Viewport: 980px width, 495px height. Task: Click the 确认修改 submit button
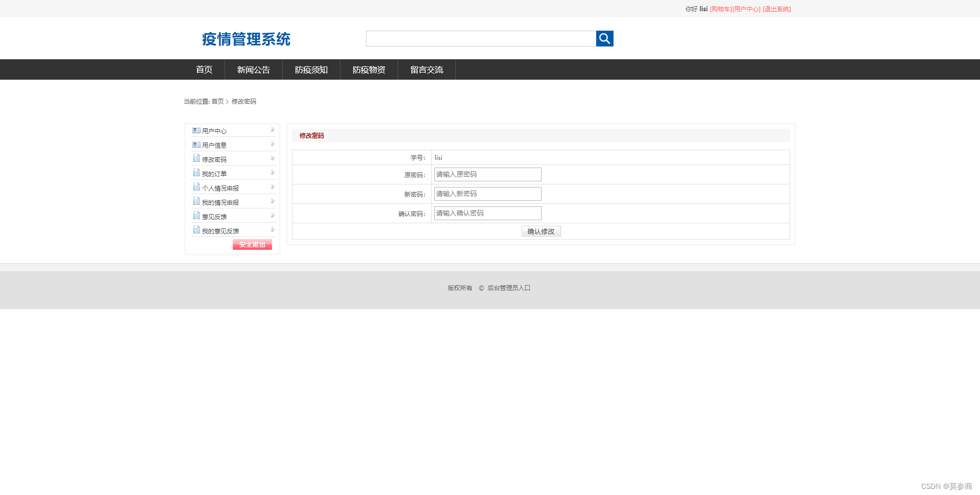coord(541,231)
